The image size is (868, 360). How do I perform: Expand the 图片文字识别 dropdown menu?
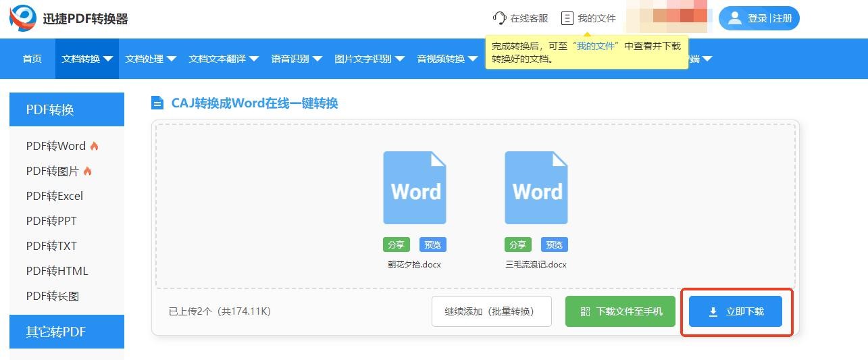pos(369,59)
